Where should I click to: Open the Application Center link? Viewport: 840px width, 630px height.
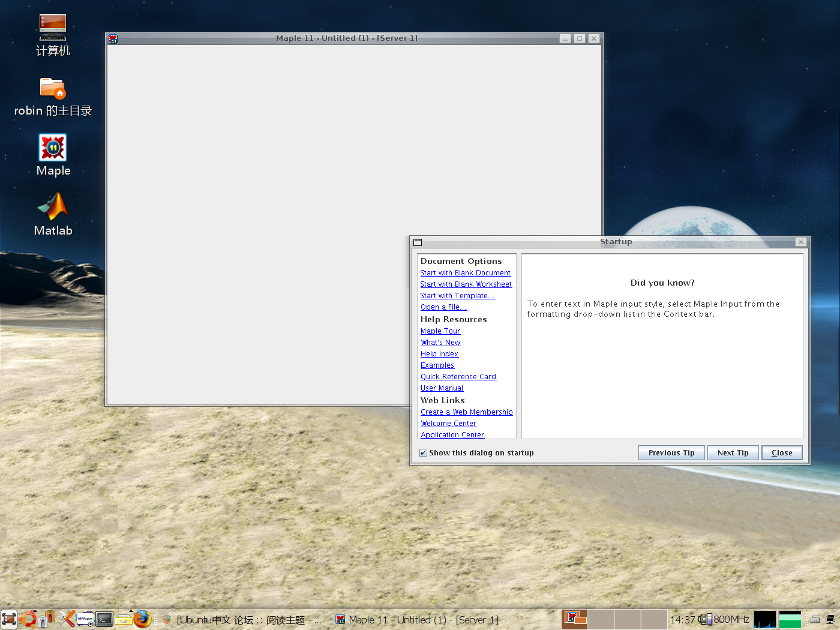452,435
